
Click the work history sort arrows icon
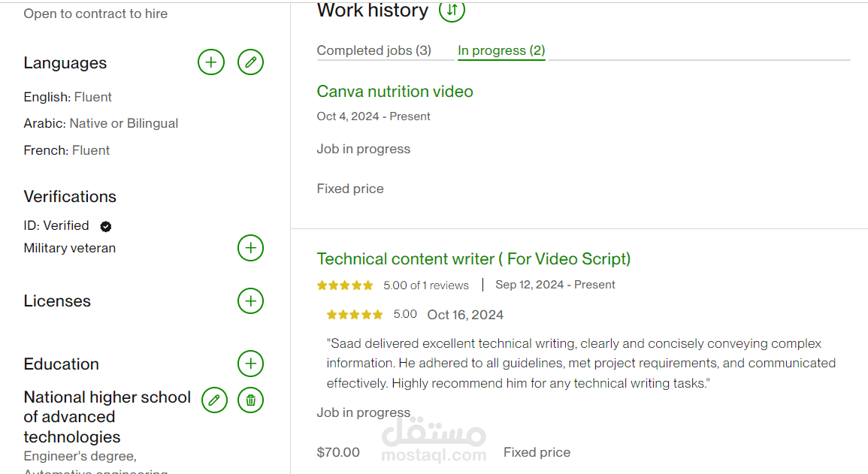pyautogui.click(x=452, y=11)
